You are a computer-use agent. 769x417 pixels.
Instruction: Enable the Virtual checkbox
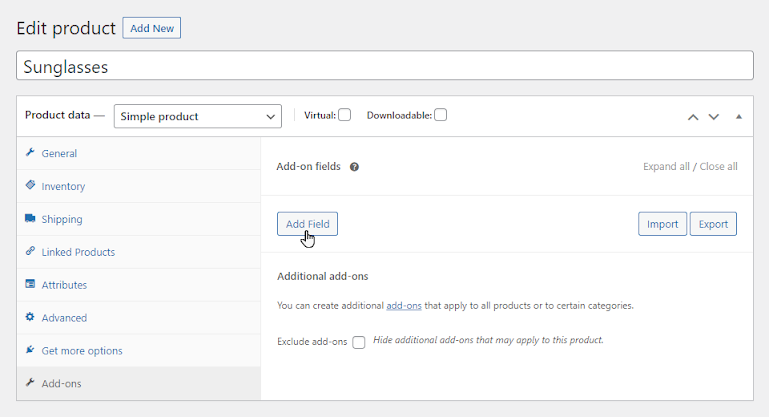345,115
